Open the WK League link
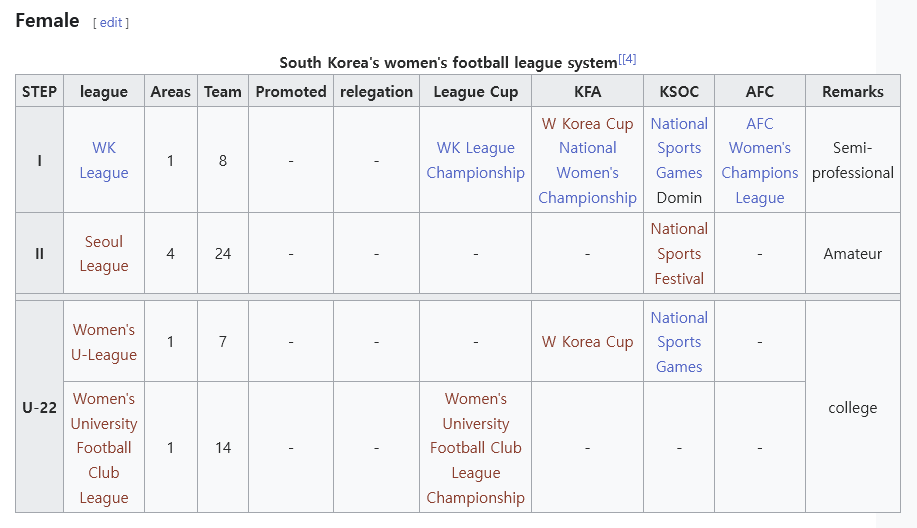Screen dimensions: 917x528 104,160
